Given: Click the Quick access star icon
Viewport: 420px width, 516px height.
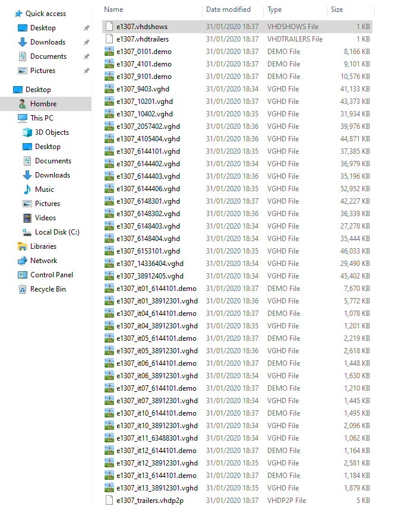Looking at the screenshot, I should tap(18, 14).
